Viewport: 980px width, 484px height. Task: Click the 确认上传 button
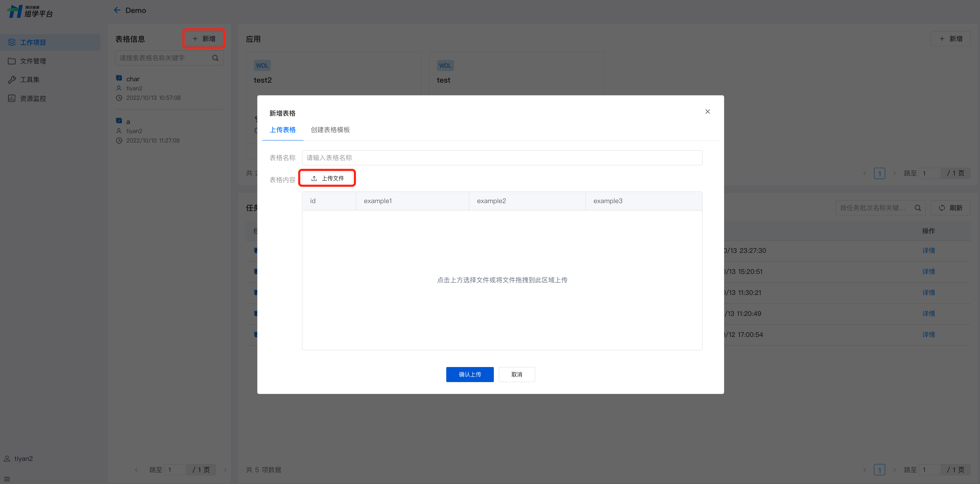click(x=469, y=374)
